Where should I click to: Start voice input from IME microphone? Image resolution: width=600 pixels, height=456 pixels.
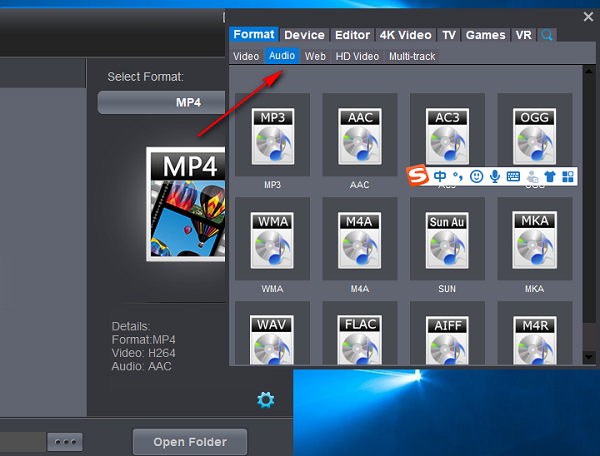[x=495, y=176]
